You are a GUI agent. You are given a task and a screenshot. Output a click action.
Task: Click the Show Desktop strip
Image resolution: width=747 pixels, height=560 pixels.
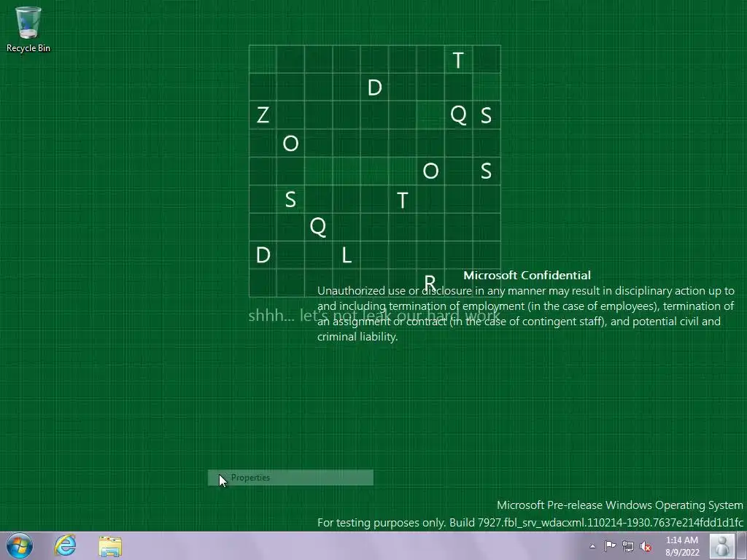pos(743,545)
